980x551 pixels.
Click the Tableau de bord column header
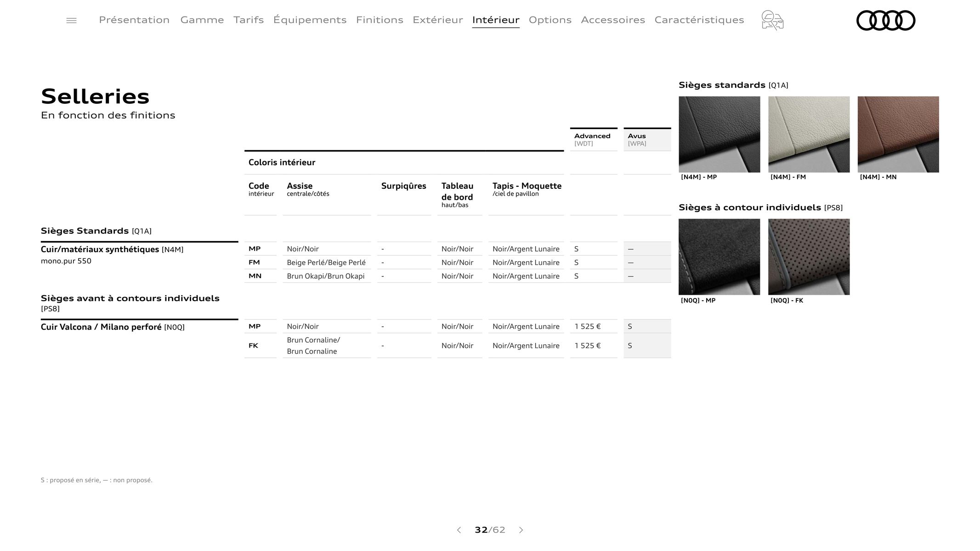[x=457, y=195]
